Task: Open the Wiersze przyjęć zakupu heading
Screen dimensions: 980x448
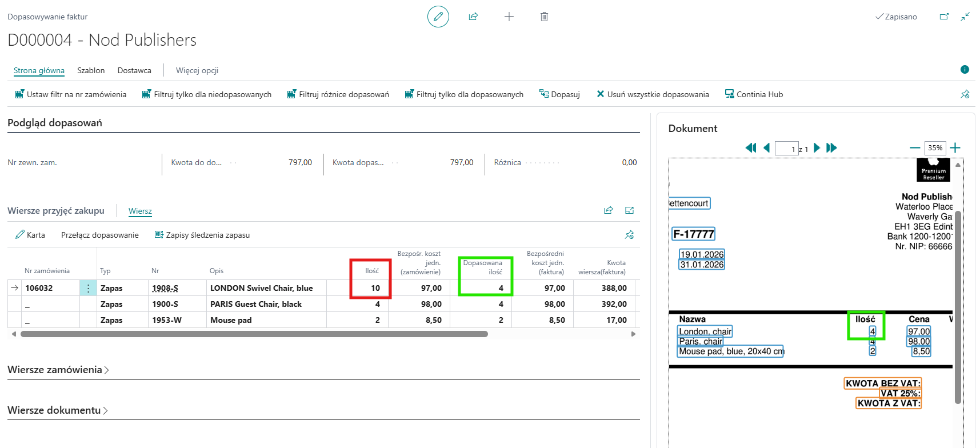Action: (x=56, y=210)
